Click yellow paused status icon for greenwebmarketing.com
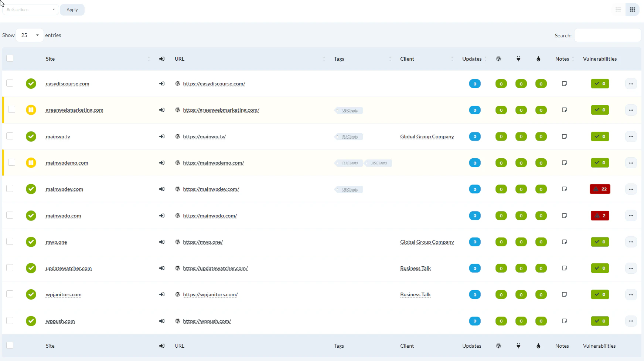The width and height of the screenshot is (644, 361). 31,110
